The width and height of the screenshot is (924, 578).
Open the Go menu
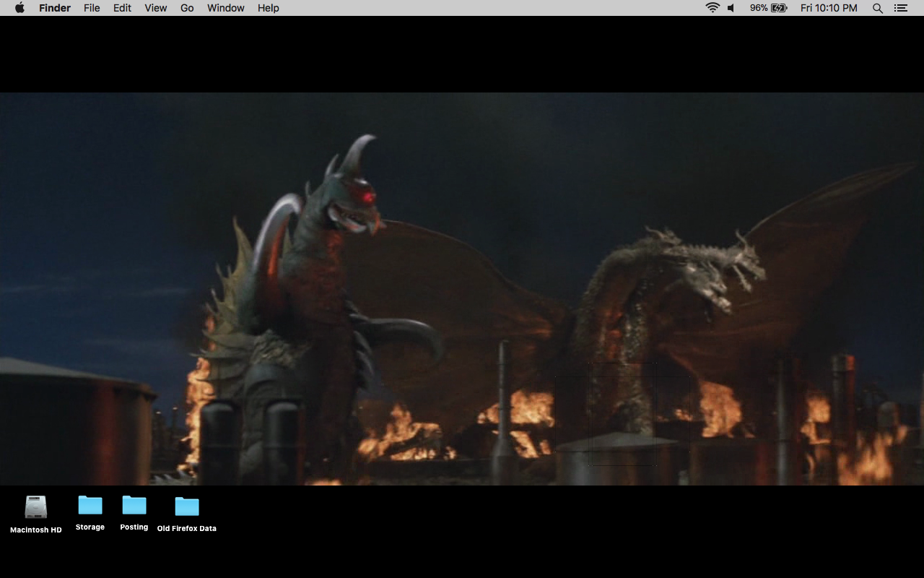[187, 8]
